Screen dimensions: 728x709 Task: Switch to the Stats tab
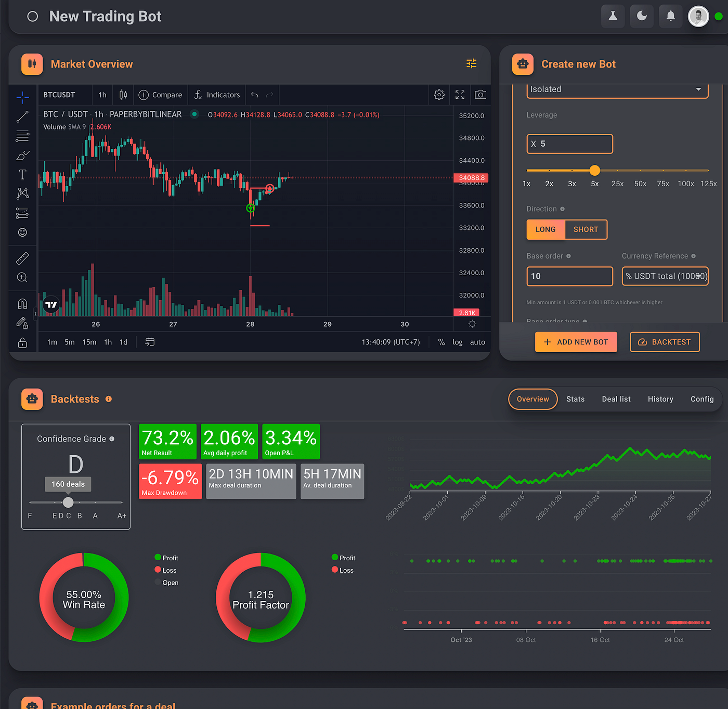pos(576,399)
